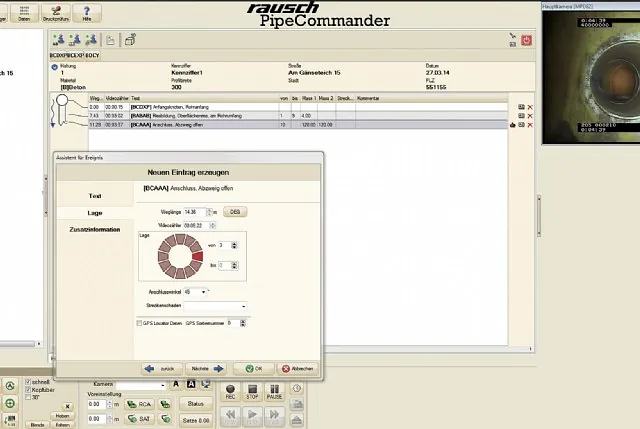The image size is (640, 429).
Task: Open the Druckprüfung tool
Action: click(x=56, y=13)
